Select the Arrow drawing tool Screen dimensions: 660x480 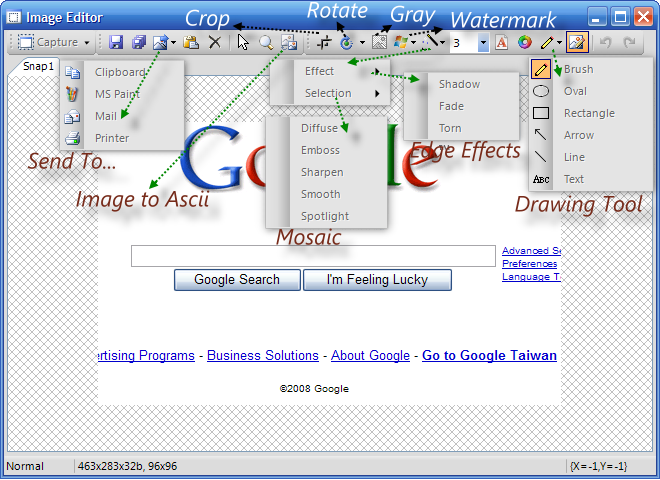click(590, 135)
